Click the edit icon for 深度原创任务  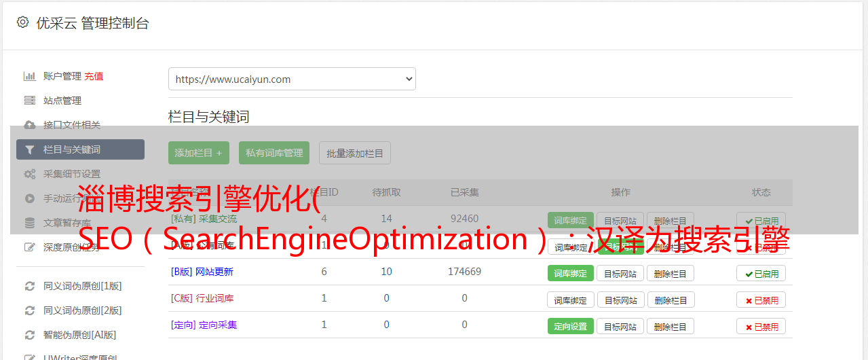[29, 247]
